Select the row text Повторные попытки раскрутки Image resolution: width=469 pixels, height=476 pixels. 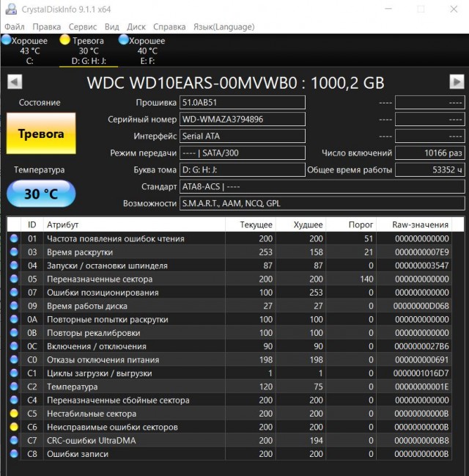point(108,319)
